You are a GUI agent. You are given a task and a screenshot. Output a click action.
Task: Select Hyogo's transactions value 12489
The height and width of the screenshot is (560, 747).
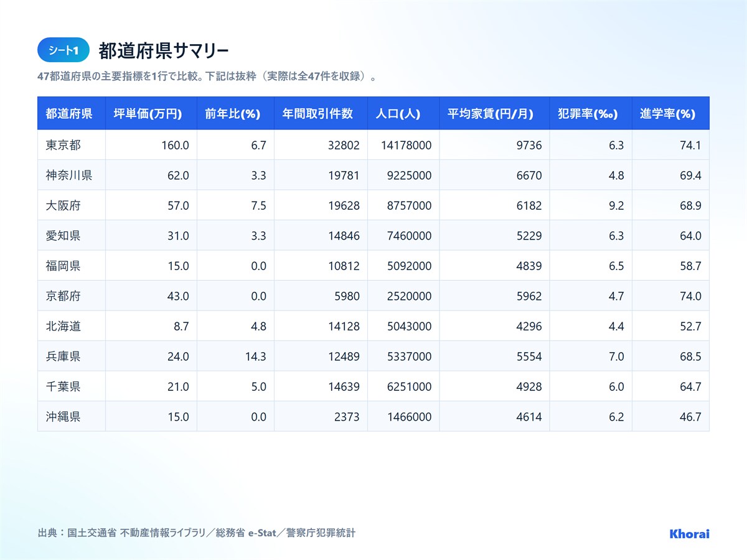pyautogui.click(x=321, y=357)
